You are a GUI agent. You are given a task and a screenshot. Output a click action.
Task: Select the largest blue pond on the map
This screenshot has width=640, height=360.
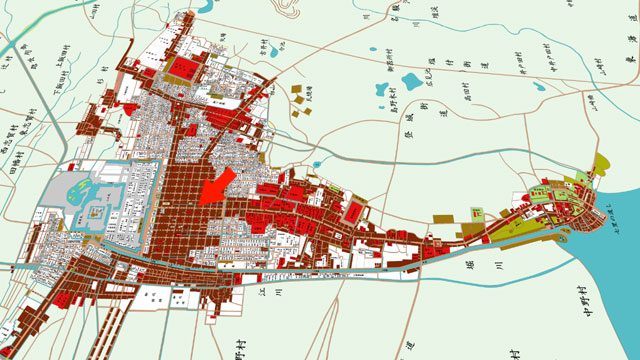point(412,81)
